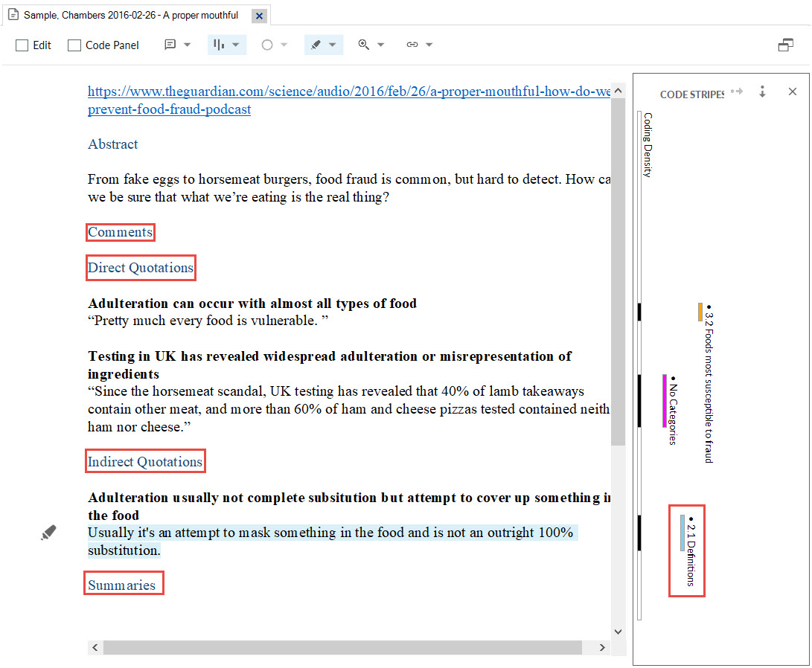Select the Sample, Chambers 2016-02-26 tab

tap(130, 15)
